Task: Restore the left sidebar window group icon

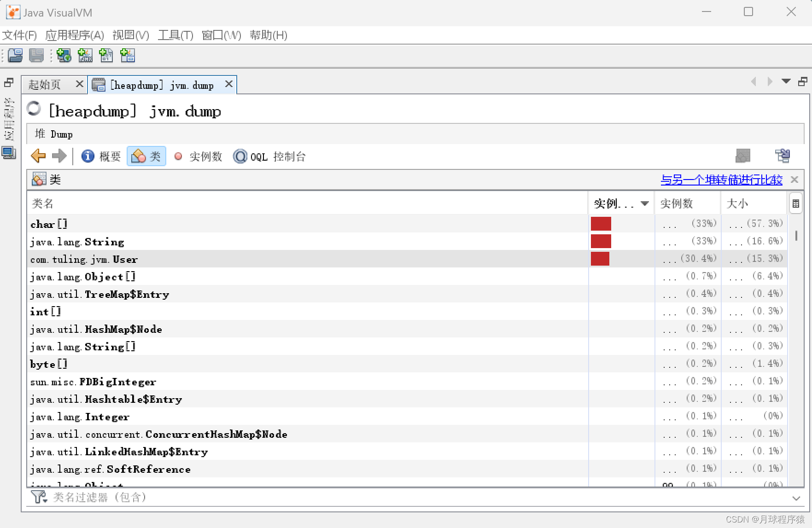Action: tap(9, 83)
